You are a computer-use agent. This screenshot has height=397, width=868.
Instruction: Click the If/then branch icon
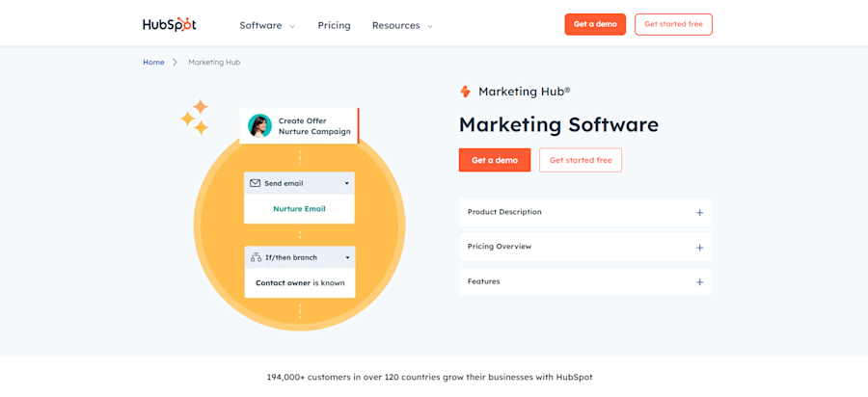256,257
